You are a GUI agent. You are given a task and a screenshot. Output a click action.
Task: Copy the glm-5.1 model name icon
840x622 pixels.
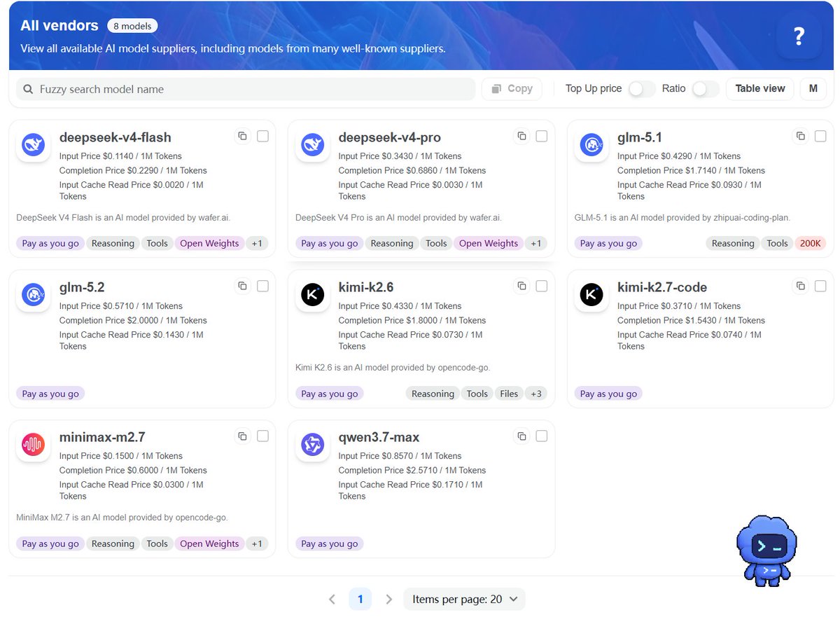click(x=800, y=136)
